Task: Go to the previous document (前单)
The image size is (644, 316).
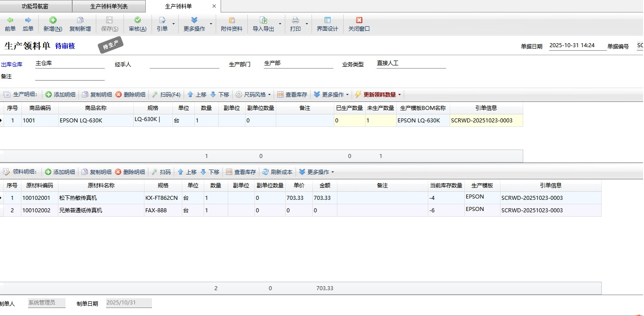Action: click(10, 24)
